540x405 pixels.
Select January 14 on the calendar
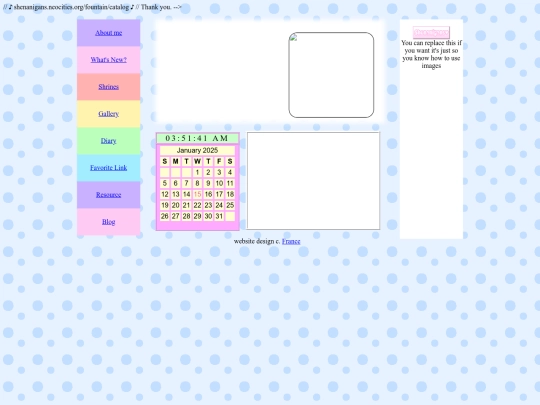tap(186, 194)
